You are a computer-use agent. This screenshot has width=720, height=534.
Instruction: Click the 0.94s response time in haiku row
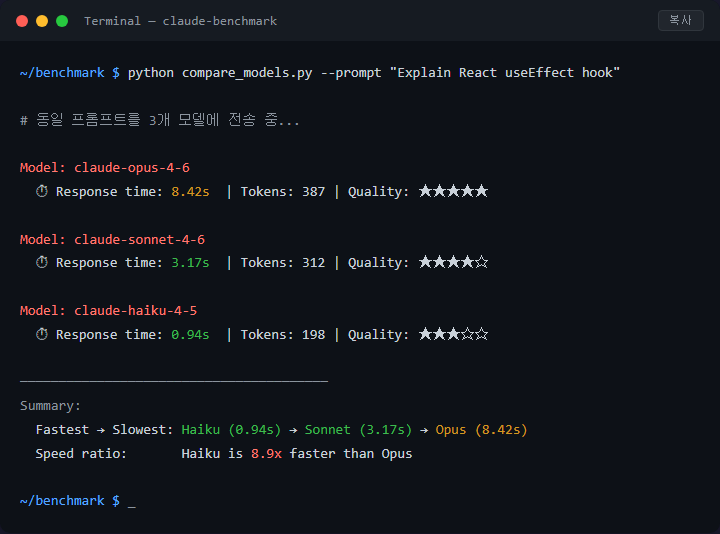[190, 335]
